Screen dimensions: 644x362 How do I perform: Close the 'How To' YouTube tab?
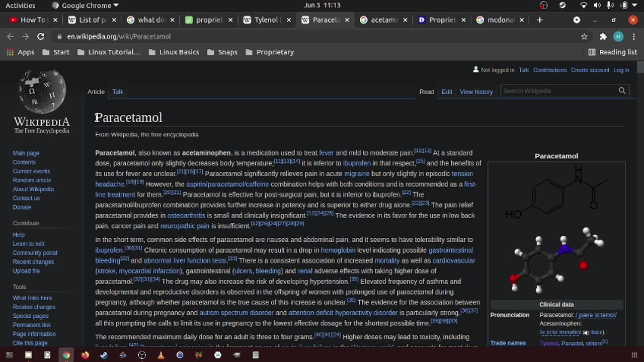pyautogui.click(x=55, y=20)
